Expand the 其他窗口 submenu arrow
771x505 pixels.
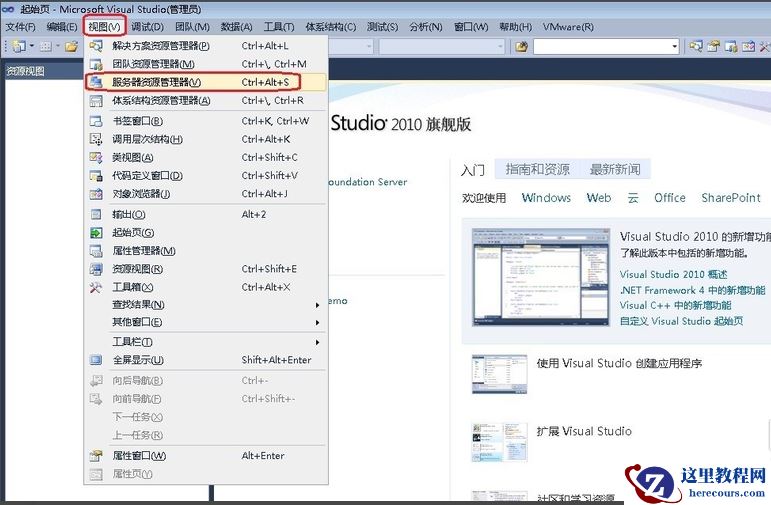[x=318, y=323]
